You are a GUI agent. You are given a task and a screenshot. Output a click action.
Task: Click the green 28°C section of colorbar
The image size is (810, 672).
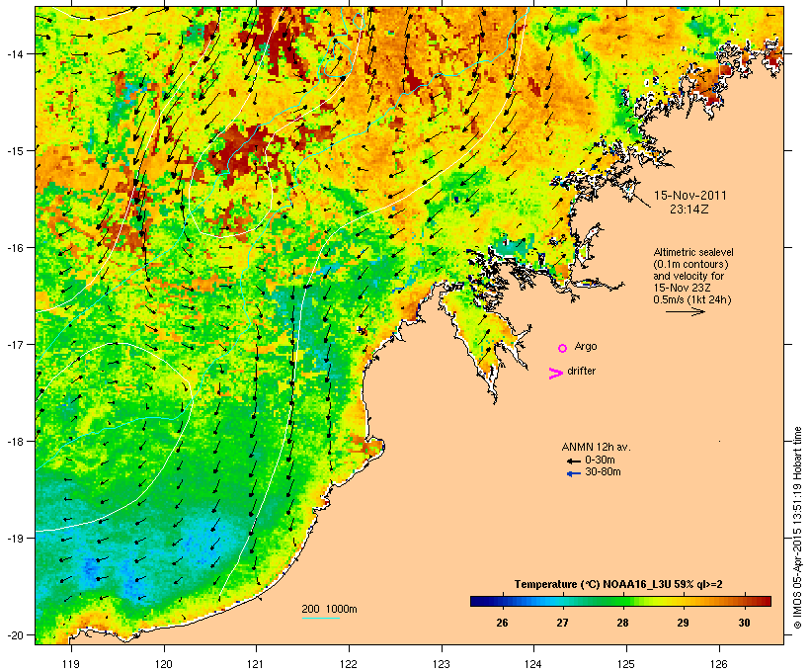click(622, 601)
